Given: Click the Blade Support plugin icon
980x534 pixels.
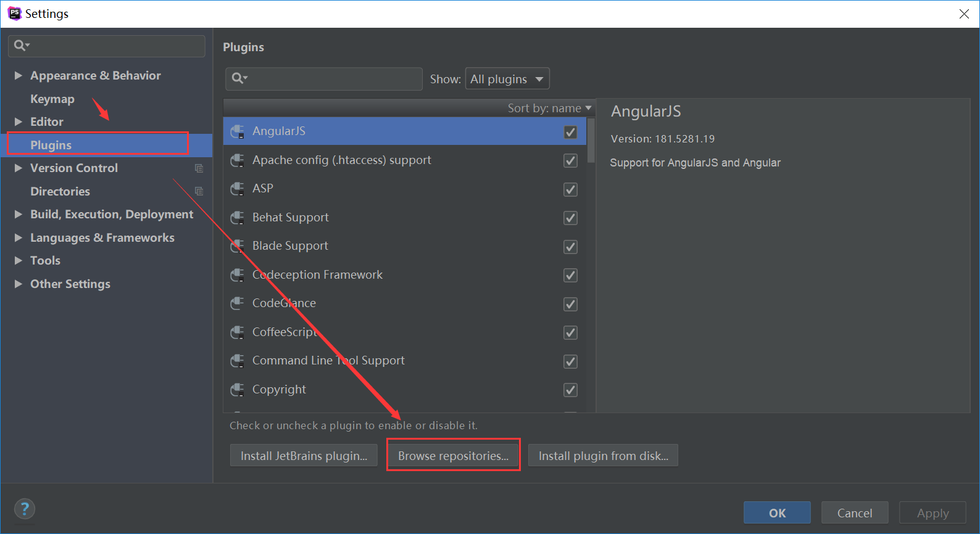Looking at the screenshot, I should 237,246.
